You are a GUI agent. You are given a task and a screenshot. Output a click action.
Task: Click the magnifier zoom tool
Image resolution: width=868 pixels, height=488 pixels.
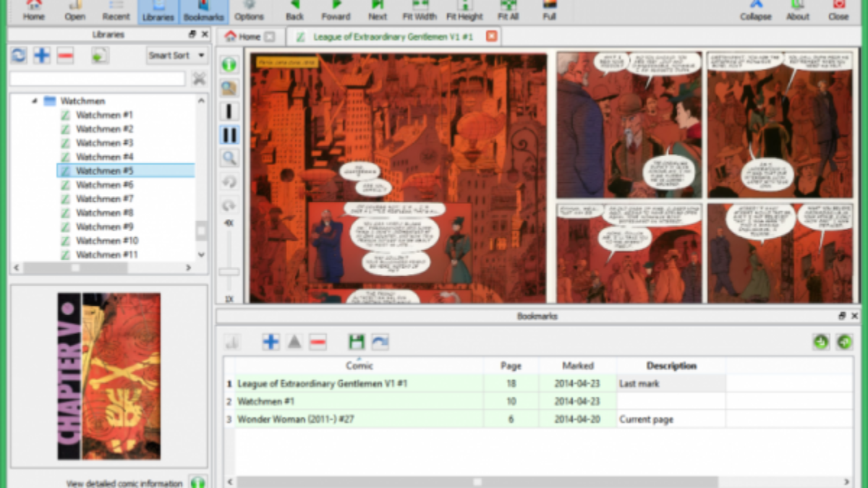point(229,158)
